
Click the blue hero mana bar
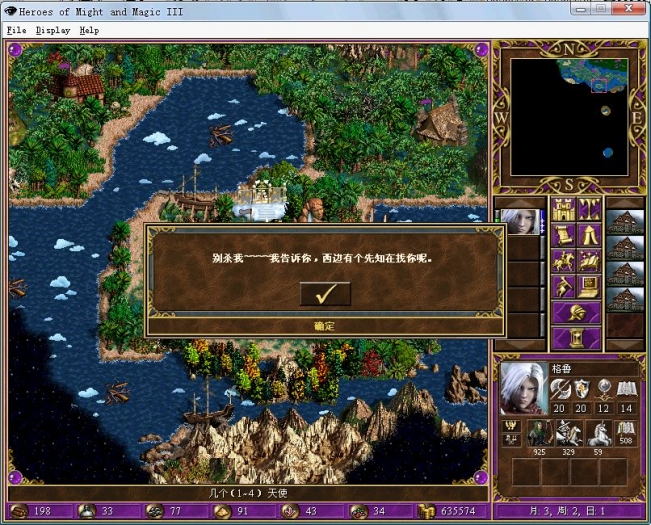542,222
